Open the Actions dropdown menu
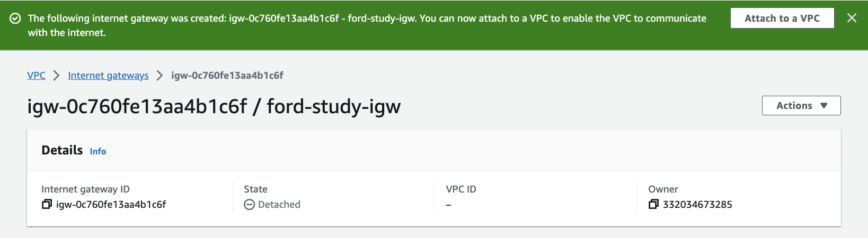The height and width of the screenshot is (238, 868). point(801,105)
